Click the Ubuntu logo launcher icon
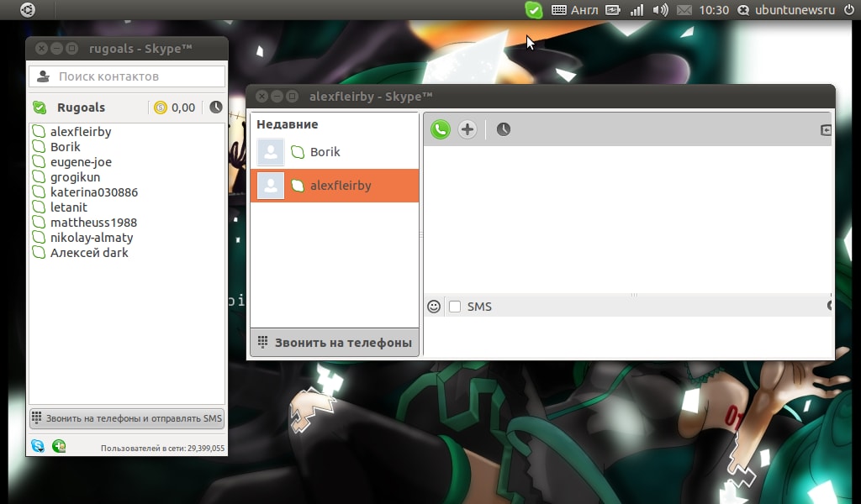Viewport: 861px width, 504px height. 28,10
